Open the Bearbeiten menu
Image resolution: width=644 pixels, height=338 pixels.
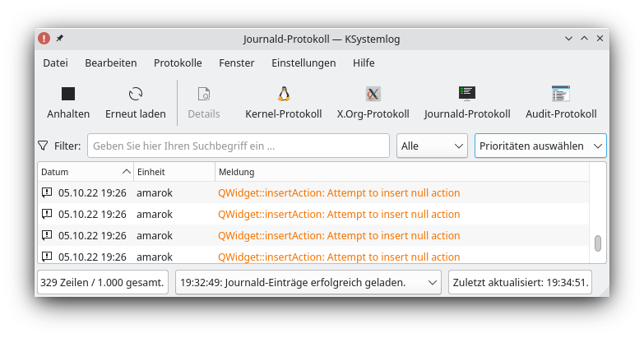click(x=111, y=63)
